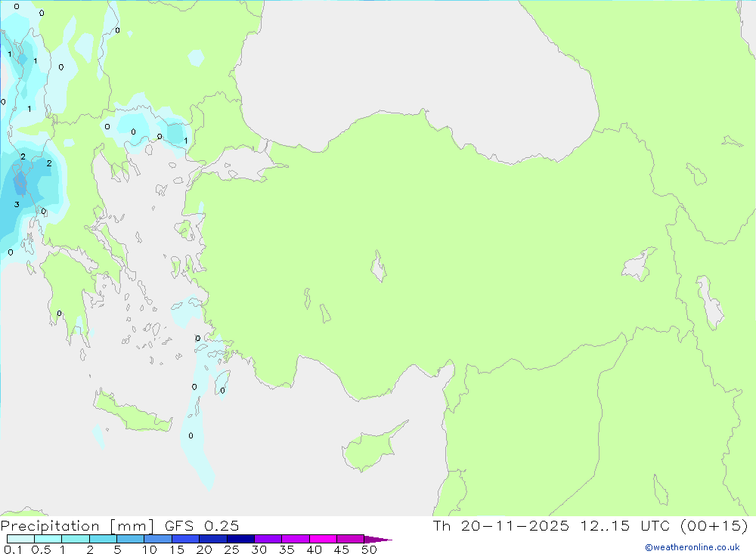Click the date "Th 20-11-2025"
The width and height of the screenshot is (756, 554).
pos(501,525)
